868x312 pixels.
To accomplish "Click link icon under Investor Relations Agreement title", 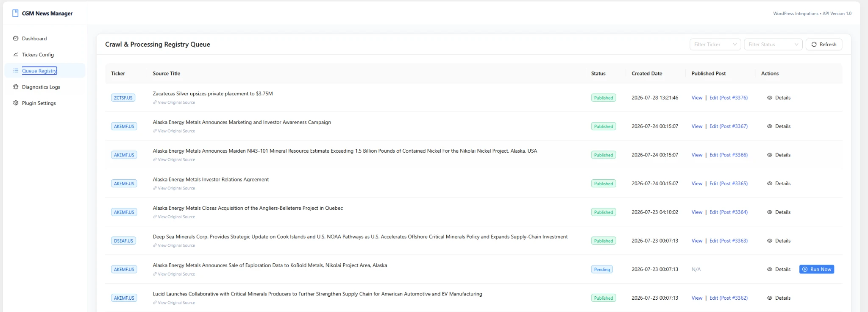I will 155,188.
